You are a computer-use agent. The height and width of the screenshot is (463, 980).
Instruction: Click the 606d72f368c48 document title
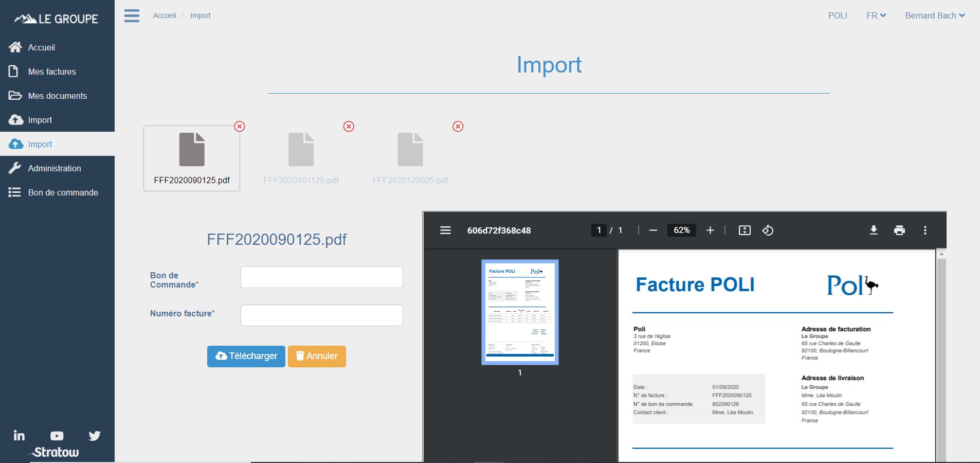tap(499, 230)
